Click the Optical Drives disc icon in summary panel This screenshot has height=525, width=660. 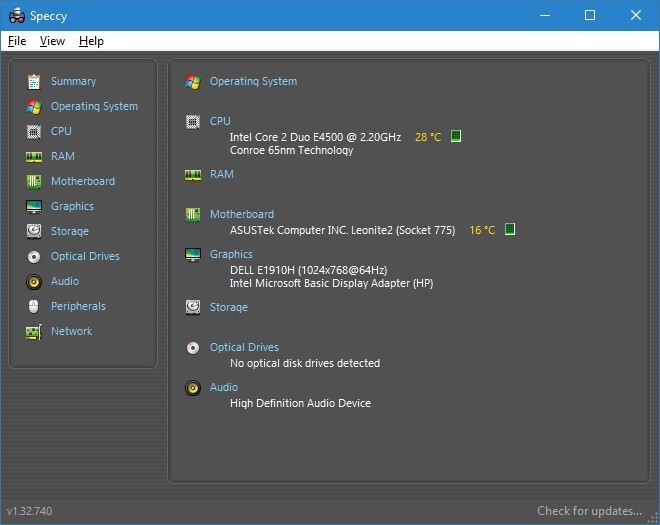(193, 348)
